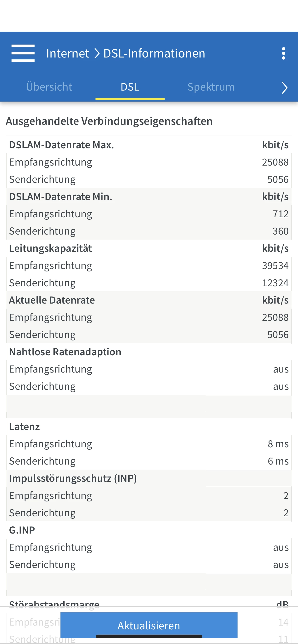Click the 39534 line capacity value
Viewport: 298px width, 644px height.
275,266
